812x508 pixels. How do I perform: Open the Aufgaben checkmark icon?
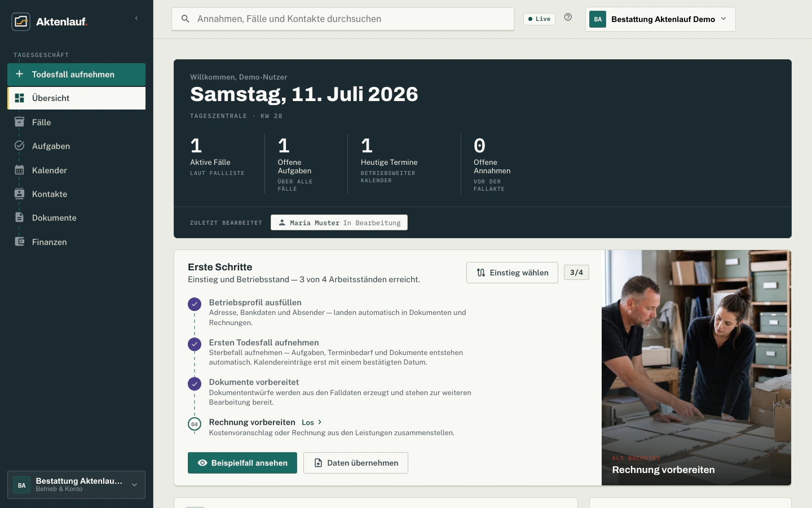(19, 146)
